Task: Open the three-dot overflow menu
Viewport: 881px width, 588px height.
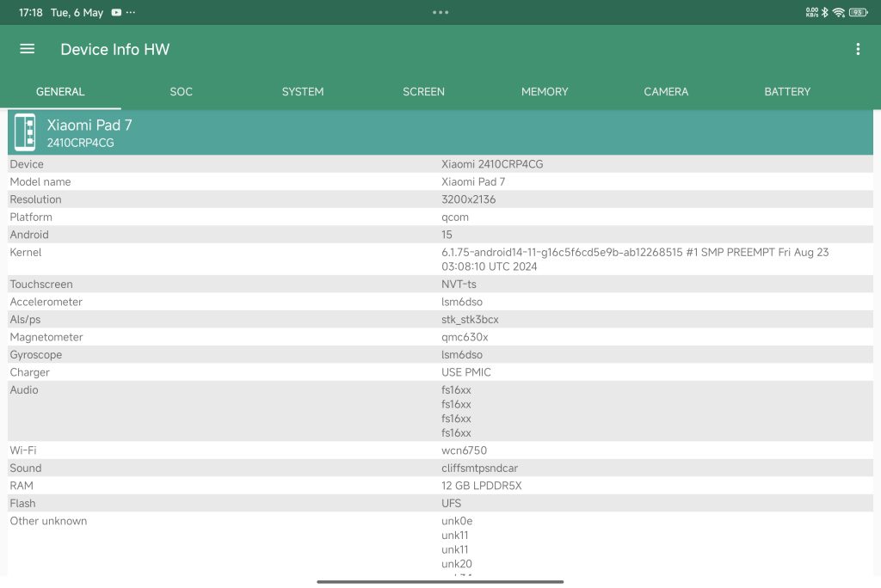Action: click(x=857, y=49)
